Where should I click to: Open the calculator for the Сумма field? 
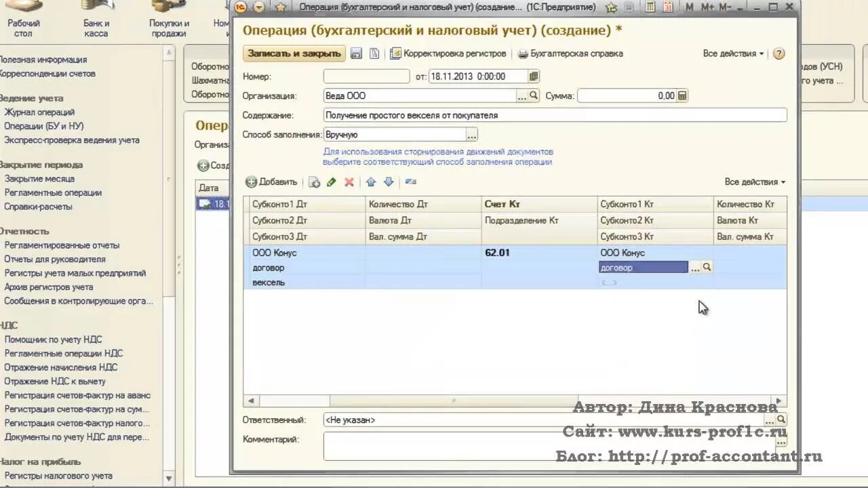[x=682, y=96]
